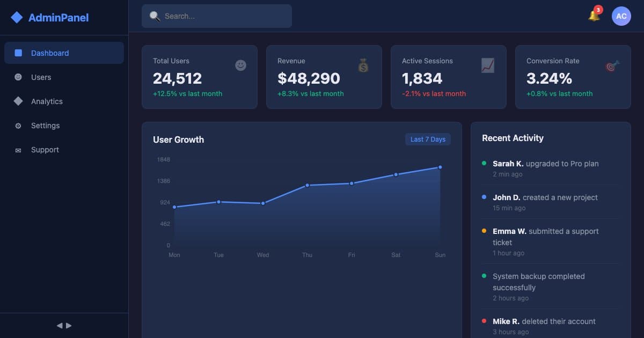Click the orange status dot beside Emma W.
The width and height of the screenshot is (644, 338).
484,231
